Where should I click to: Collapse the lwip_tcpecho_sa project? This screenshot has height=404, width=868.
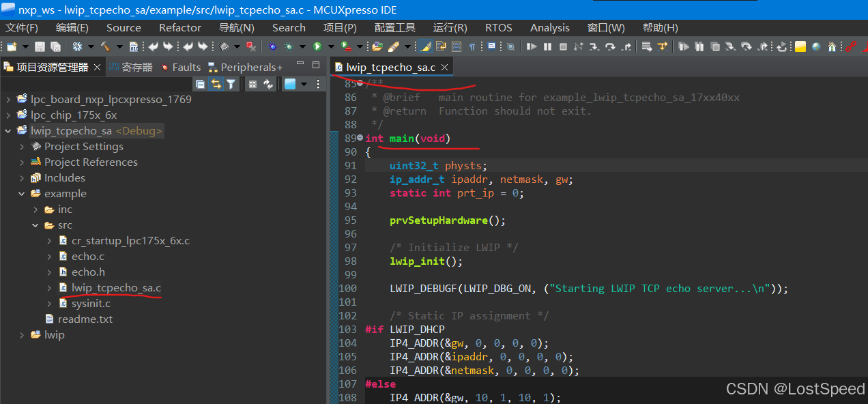click(8, 130)
